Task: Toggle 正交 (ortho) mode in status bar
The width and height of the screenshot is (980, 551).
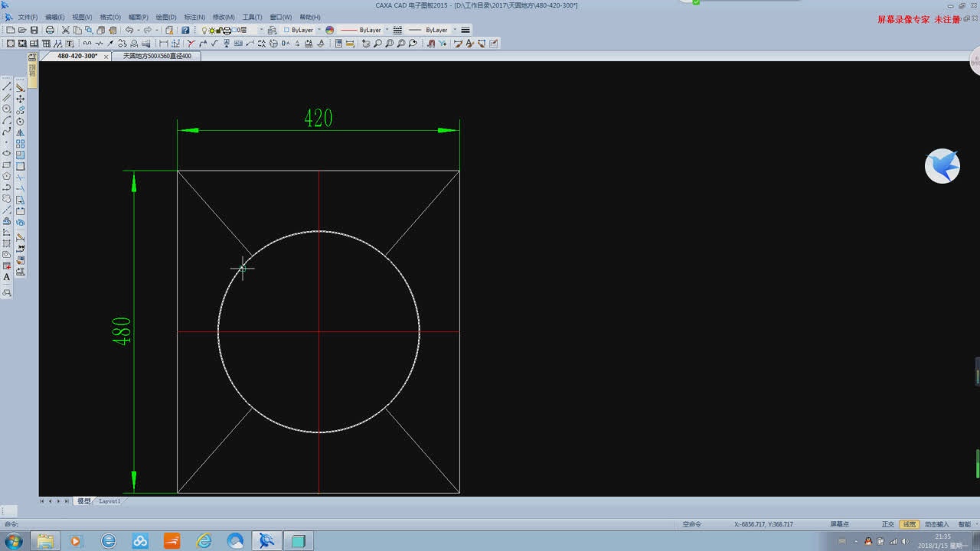Action: coord(887,524)
